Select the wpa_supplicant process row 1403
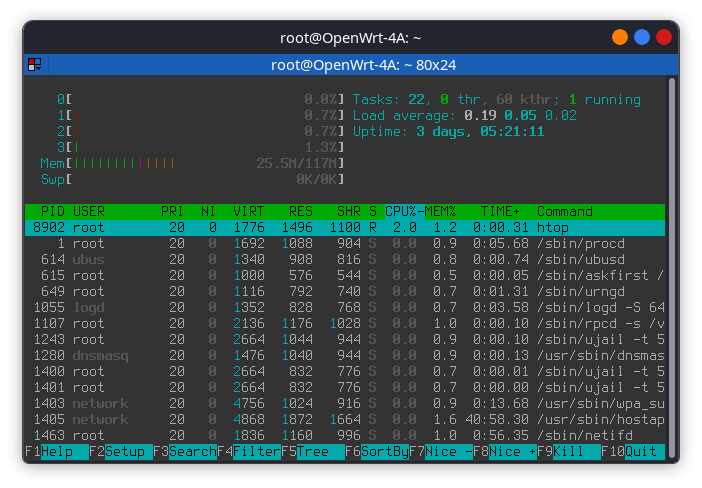 point(345,403)
